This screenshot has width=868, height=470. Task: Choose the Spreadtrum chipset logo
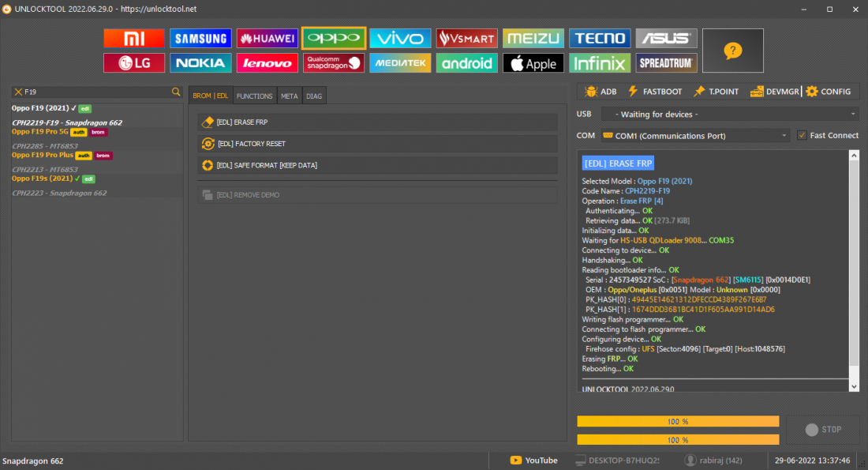tap(666, 62)
